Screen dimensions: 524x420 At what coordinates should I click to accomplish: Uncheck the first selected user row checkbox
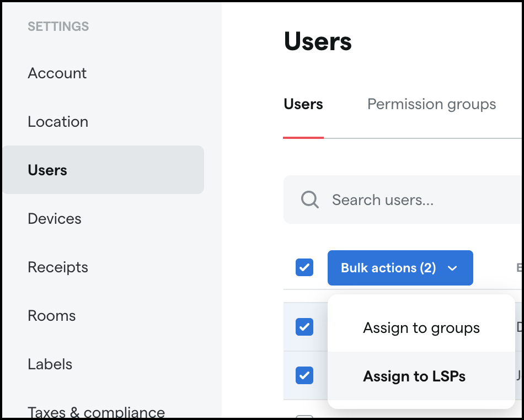pyautogui.click(x=304, y=327)
